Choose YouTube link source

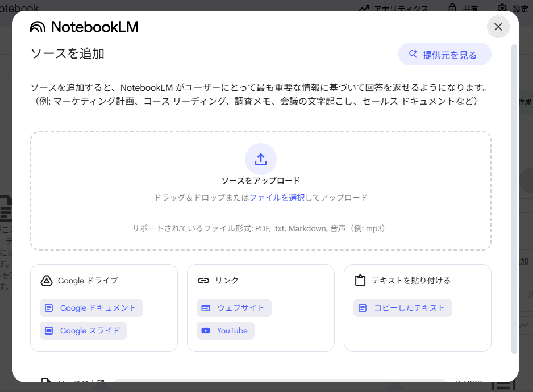pos(226,331)
